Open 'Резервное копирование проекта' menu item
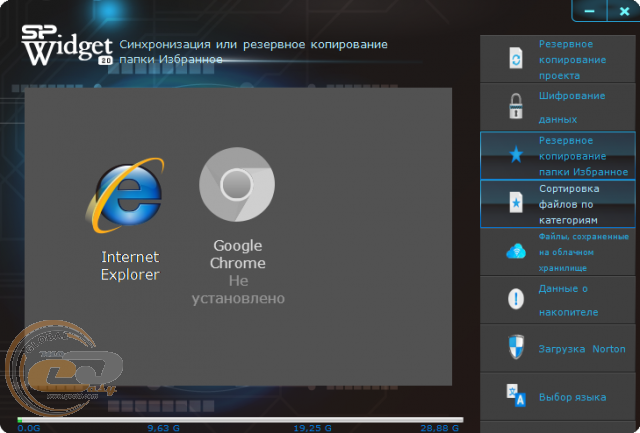 click(558, 59)
